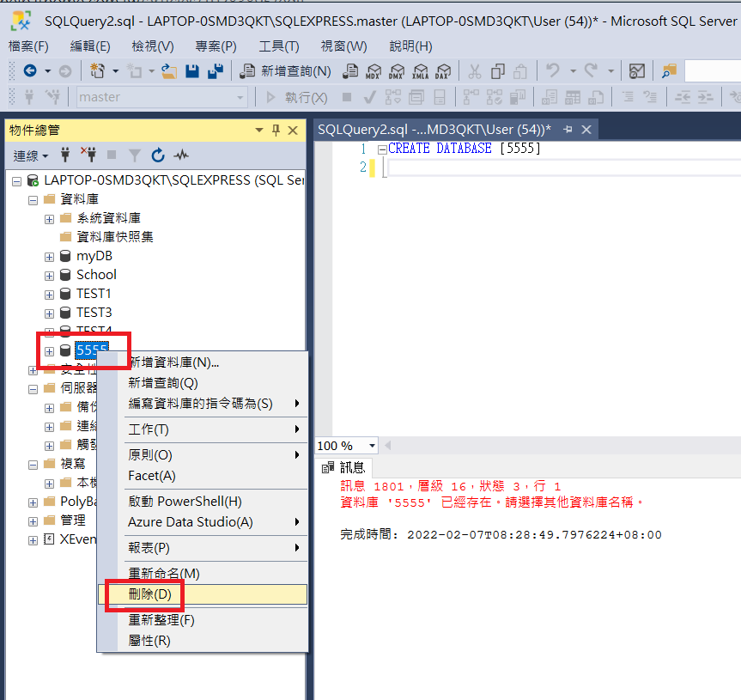Image resolution: width=741 pixels, height=700 pixels.
Task: Click the database engine query icon
Action: coord(350,71)
